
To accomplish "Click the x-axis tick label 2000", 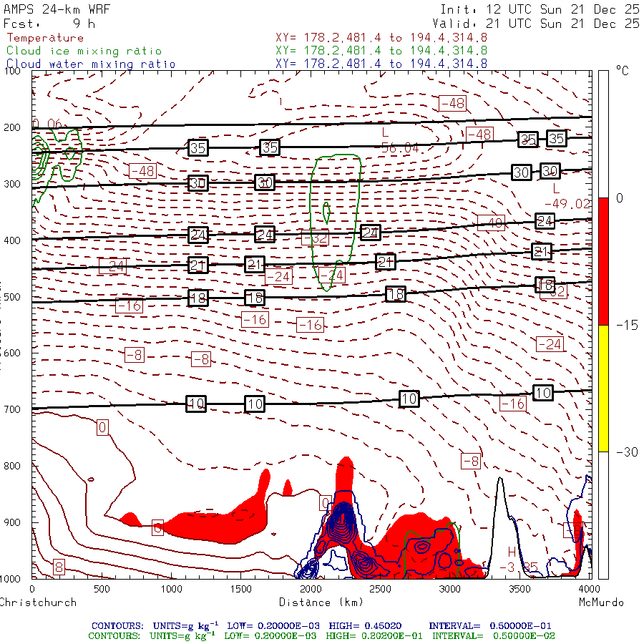I will (x=311, y=589).
